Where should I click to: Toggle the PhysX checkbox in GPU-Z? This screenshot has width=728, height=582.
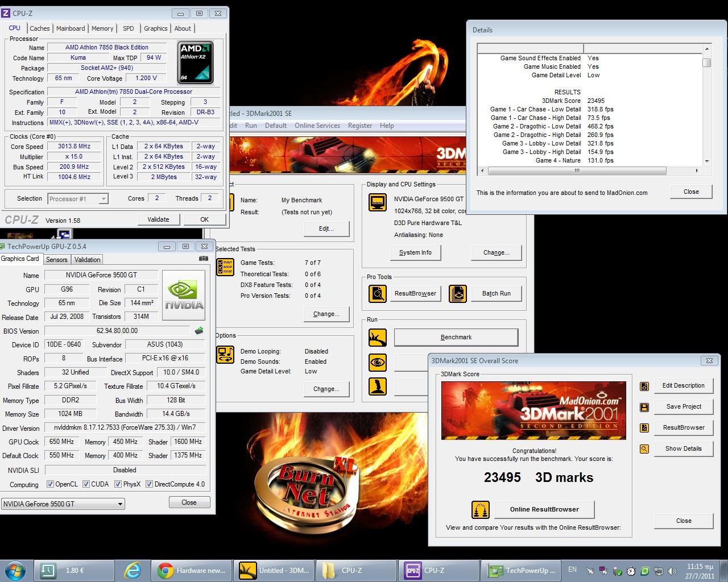pyautogui.click(x=118, y=484)
